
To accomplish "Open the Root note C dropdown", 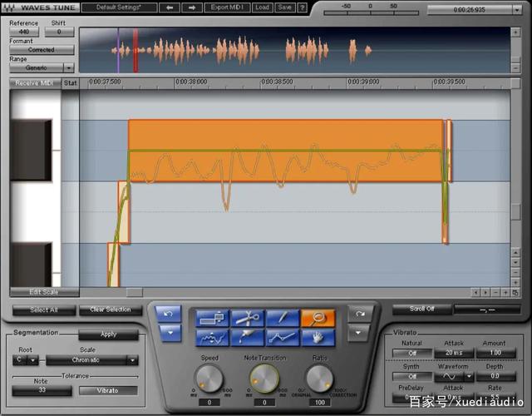I will tap(33, 360).
